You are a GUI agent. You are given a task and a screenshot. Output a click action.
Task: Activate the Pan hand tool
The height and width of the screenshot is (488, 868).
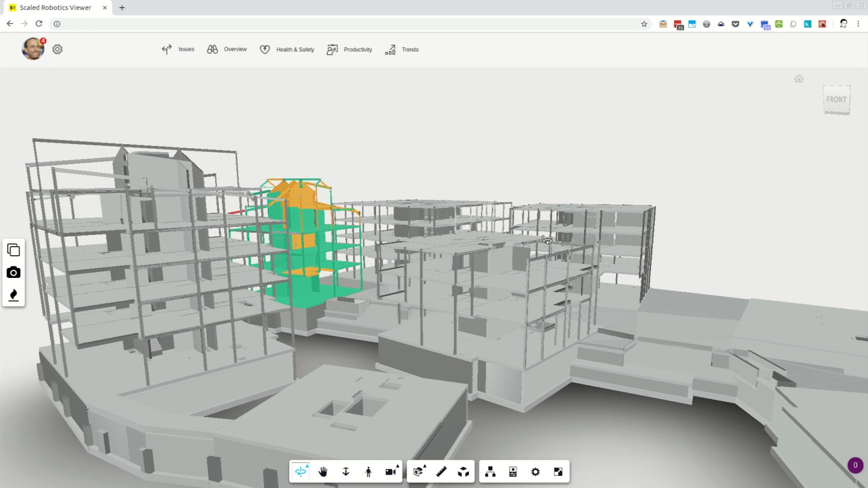tap(323, 472)
